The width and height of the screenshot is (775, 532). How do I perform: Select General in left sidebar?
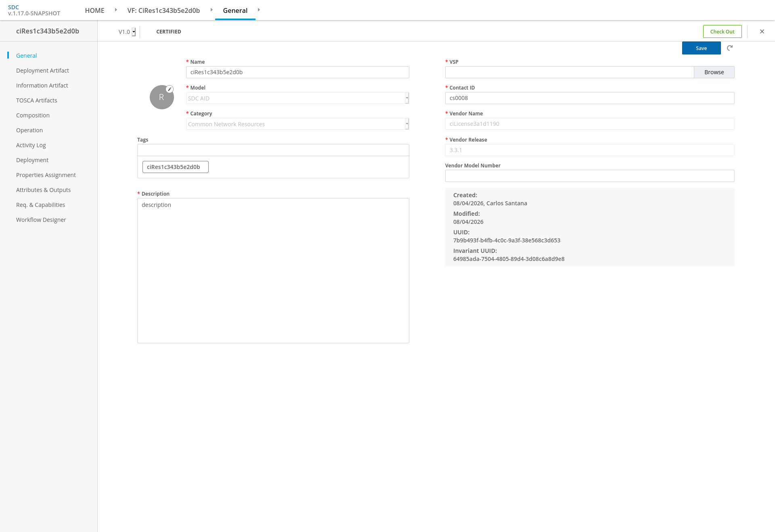tap(26, 56)
